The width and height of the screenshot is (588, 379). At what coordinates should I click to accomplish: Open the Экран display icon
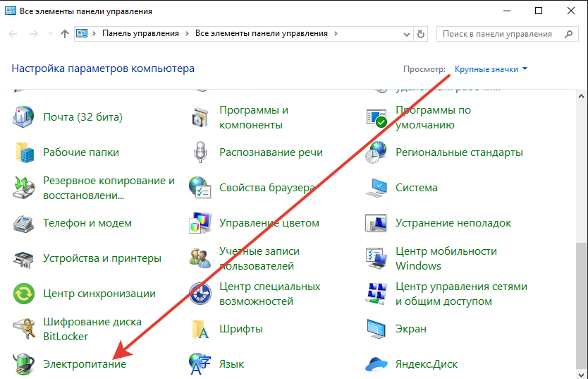[x=376, y=329]
